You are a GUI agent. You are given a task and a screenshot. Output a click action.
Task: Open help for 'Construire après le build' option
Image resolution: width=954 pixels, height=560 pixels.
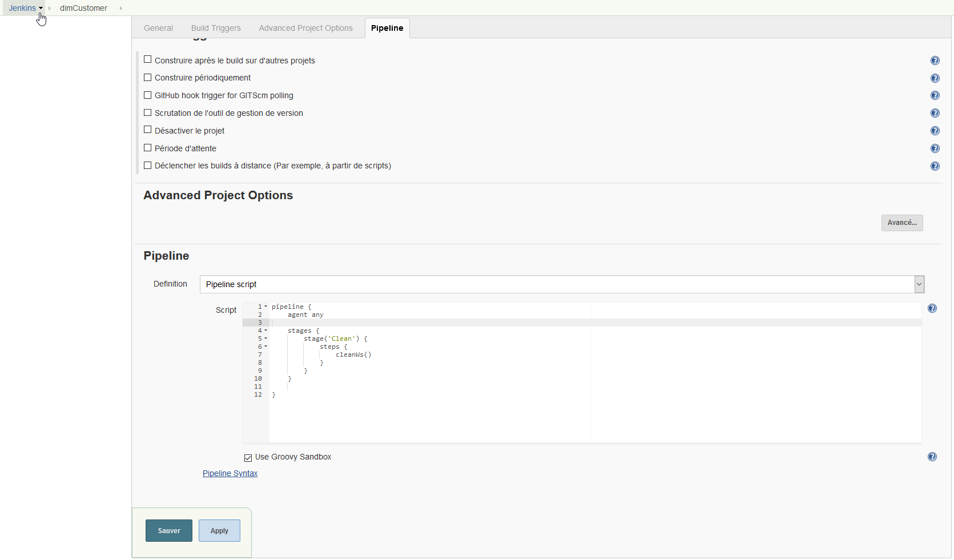(935, 61)
